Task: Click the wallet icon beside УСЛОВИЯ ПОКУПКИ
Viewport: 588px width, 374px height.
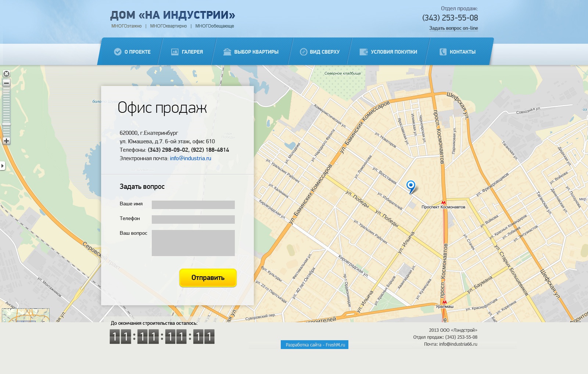Action: coord(363,52)
